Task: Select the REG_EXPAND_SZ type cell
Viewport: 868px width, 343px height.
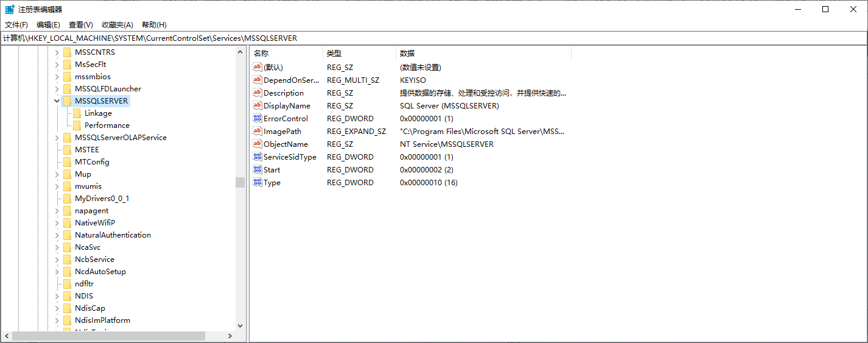Action: click(356, 131)
